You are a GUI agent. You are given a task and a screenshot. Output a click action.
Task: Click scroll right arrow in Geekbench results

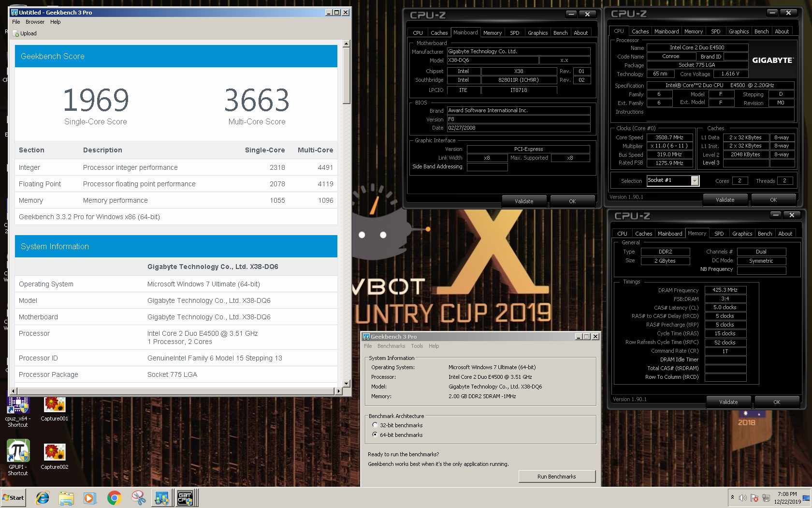(x=338, y=391)
